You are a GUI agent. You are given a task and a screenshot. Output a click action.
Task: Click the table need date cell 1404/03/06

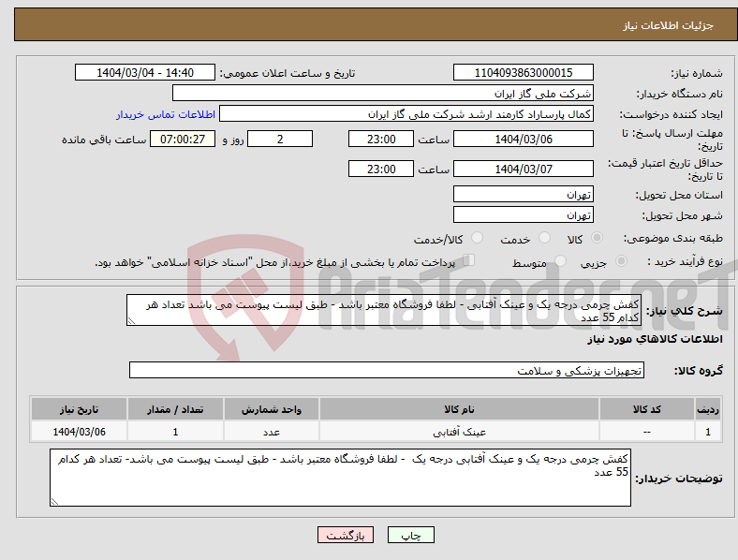point(79,432)
